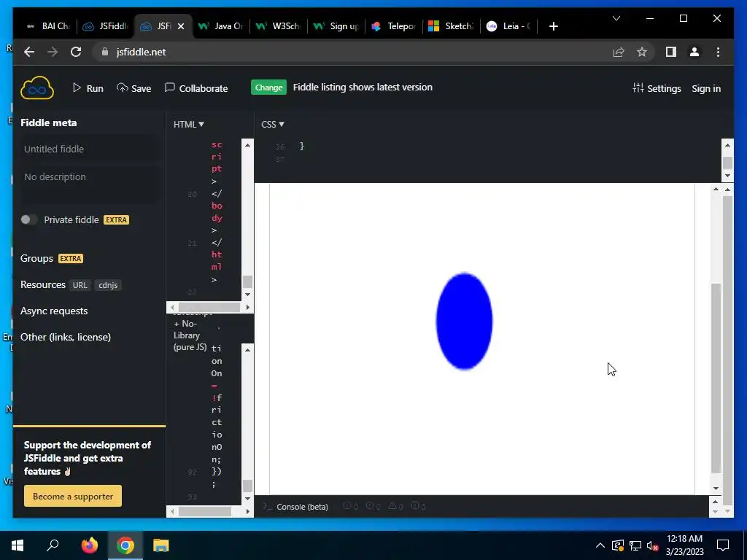This screenshot has height=560, width=747.
Task: Click the network tray icon
Action: 635,545
